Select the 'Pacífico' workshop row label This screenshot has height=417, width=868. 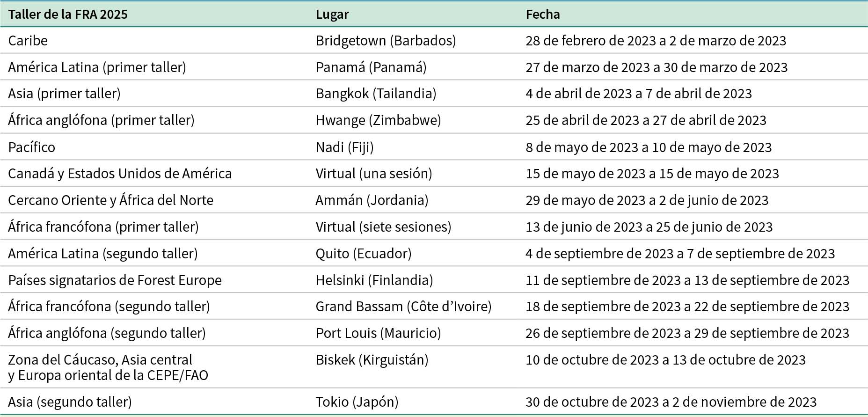31,147
